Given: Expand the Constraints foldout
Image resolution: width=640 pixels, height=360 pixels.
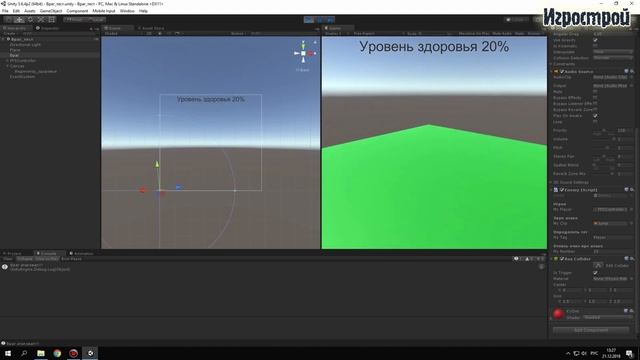Looking at the screenshot, I should (551, 64).
